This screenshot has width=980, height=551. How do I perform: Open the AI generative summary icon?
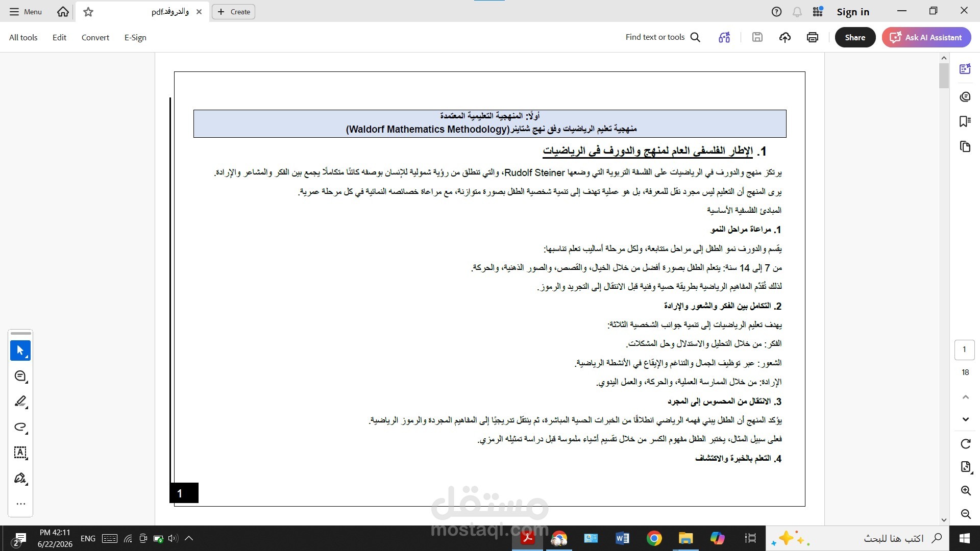point(724,37)
